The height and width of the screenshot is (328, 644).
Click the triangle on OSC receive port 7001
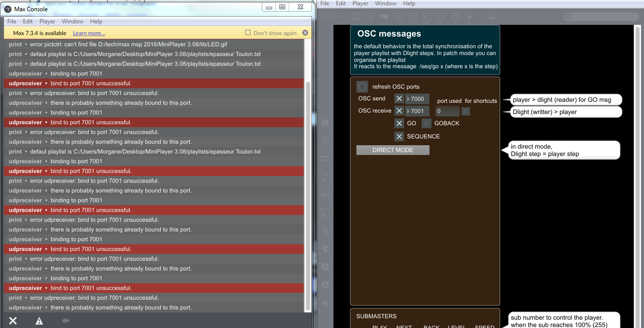pos(409,111)
